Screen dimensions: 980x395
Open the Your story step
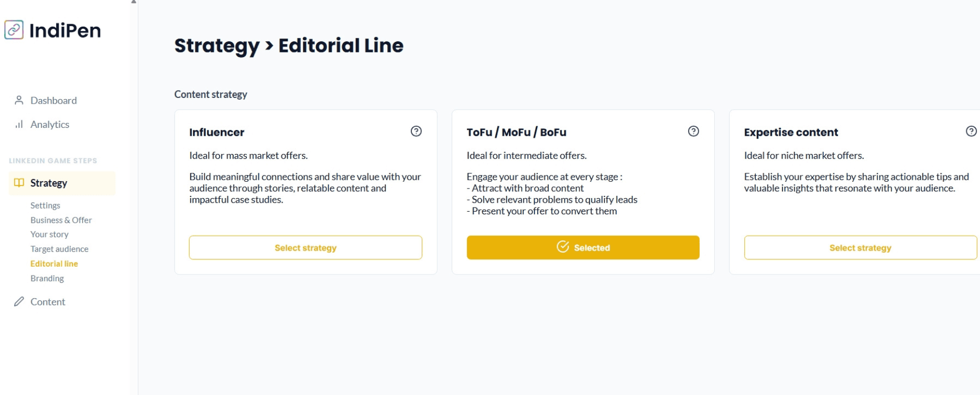coord(49,234)
